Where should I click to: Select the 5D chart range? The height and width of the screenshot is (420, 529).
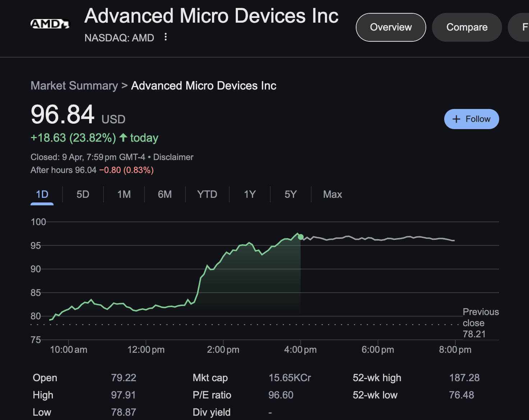(x=83, y=195)
